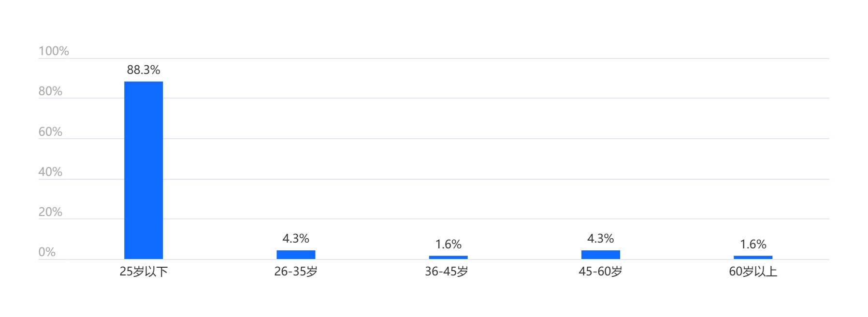Screen dimensions: 868x317
Task: Select the 20% y-axis label
Action: pyautogui.click(x=50, y=212)
